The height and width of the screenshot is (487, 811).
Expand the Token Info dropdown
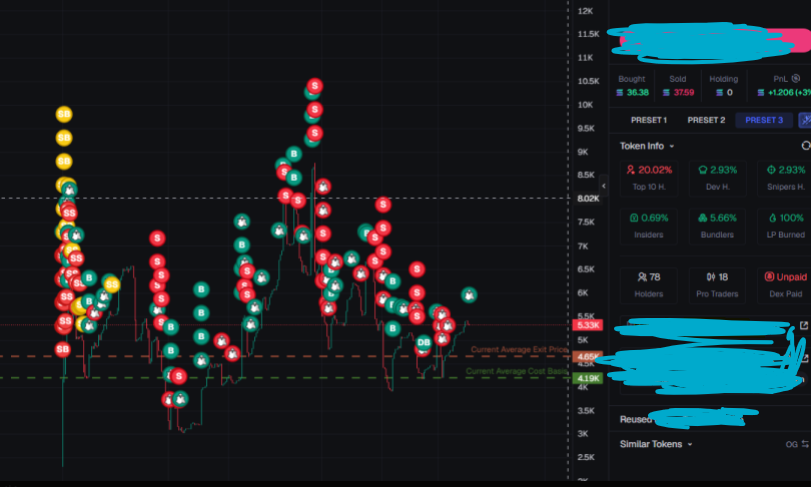tap(672, 146)
